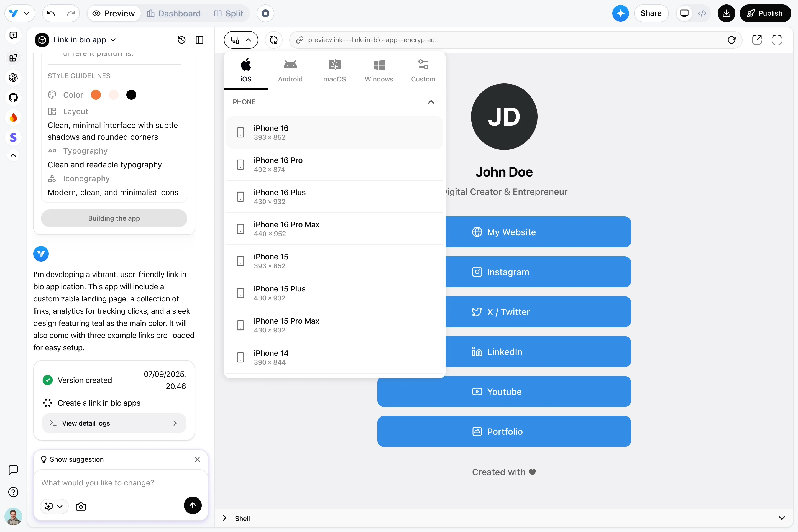Viewport: 798px width, 532px height.
Task: Click the camera screenshot icon
Action: pyautogui.click(x=81, y=506)
